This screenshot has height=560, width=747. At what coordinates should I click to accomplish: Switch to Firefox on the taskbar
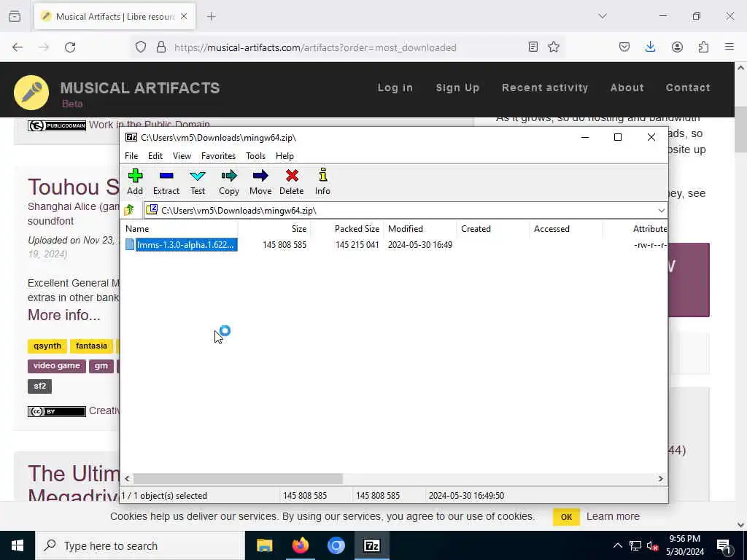(300, 545)
